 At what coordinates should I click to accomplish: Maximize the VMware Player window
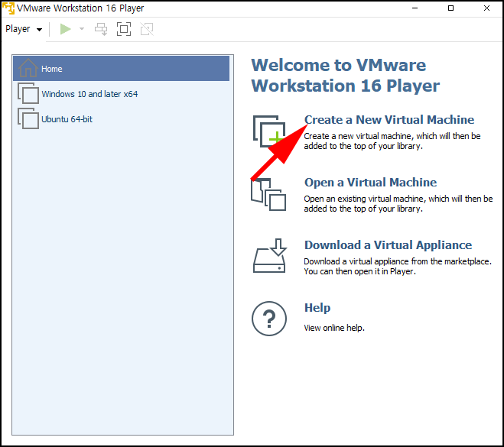pos(451,8)
